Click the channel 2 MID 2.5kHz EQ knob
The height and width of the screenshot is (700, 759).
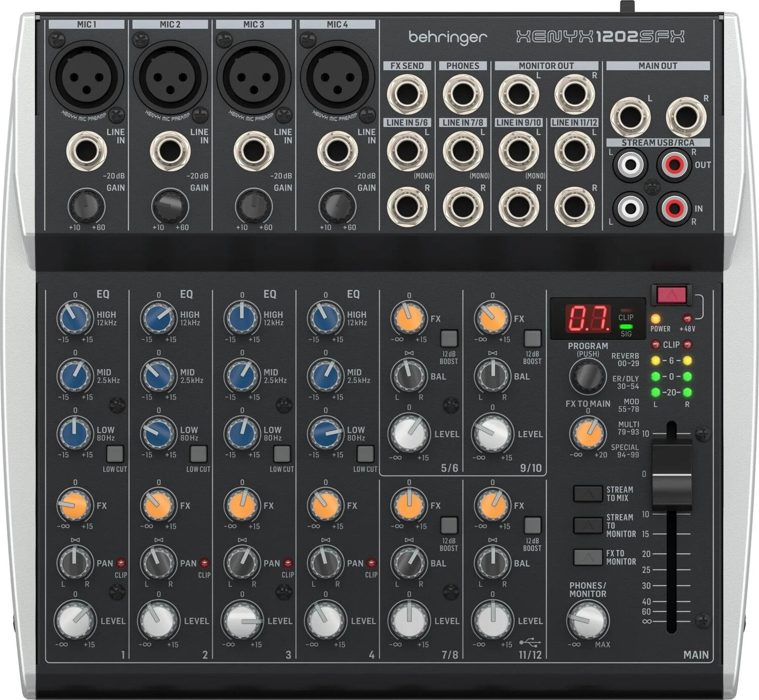pyautogui.click(x=158, y=376)
